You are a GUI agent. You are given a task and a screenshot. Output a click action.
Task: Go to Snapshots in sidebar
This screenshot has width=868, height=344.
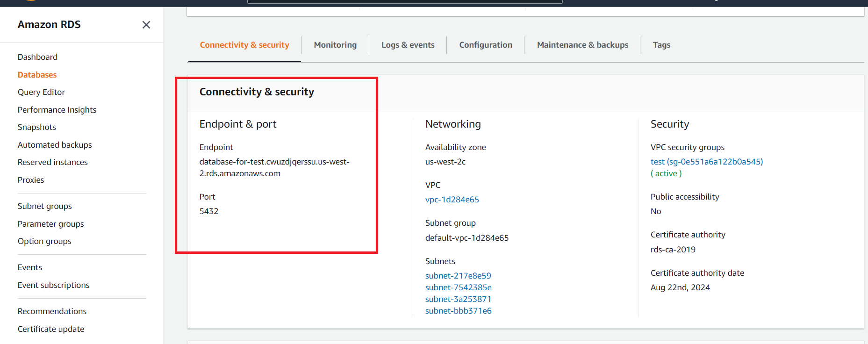click(x=36, y=127)
